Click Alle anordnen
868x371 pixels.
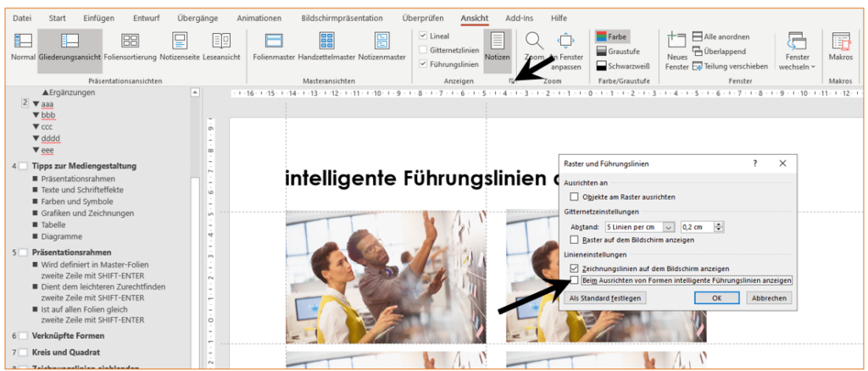[721, 37]
